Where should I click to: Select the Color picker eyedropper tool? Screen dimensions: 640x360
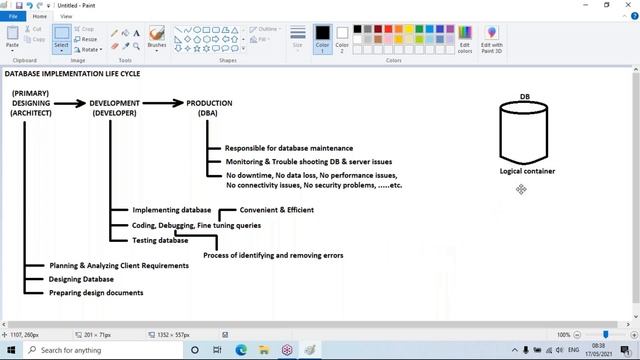pyautogui.click(x=125, y=46)
